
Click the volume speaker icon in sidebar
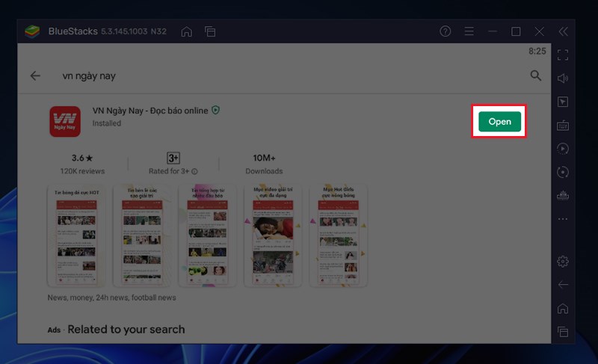pyautogui.click(x=563, y=78)
